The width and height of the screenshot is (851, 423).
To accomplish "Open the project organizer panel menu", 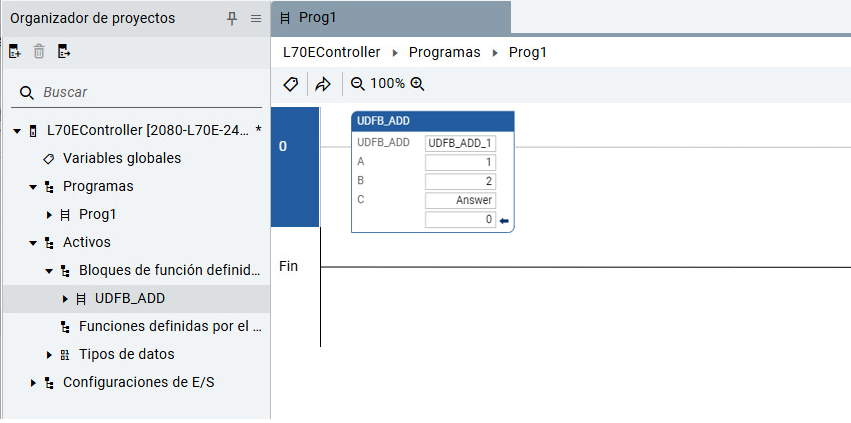I will 255,18.
